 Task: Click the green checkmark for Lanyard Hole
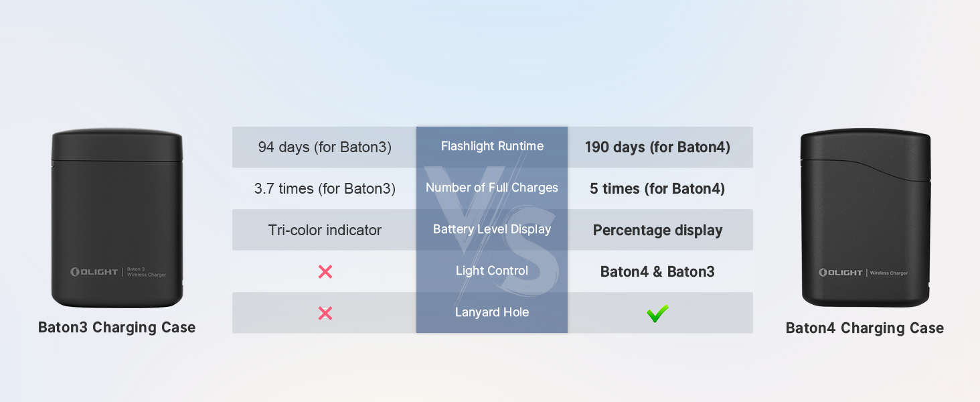[657, 313]
